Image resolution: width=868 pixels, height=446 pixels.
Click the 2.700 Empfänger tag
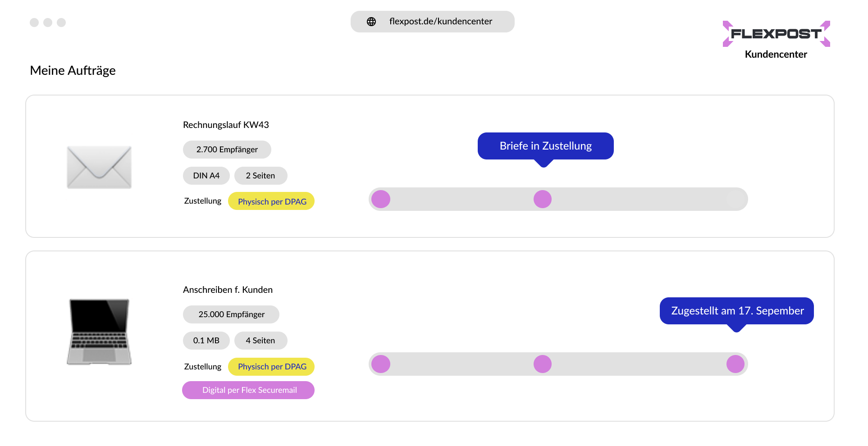[227, 150]
